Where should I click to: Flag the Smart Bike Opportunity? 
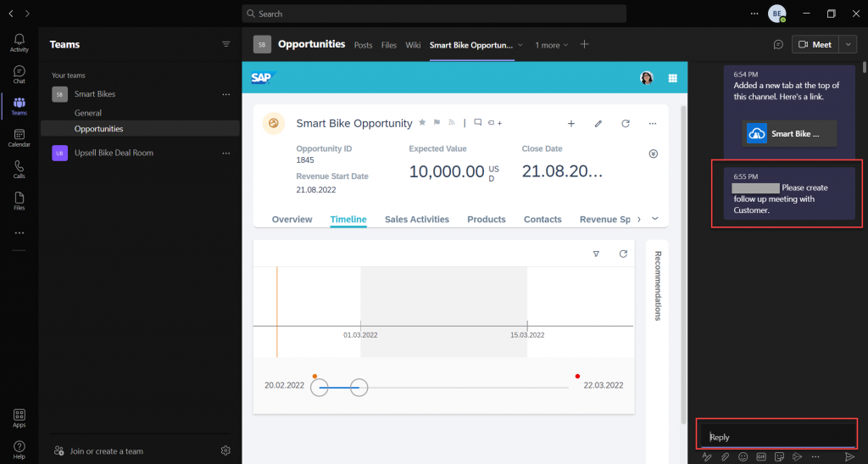tap(437, 122)
